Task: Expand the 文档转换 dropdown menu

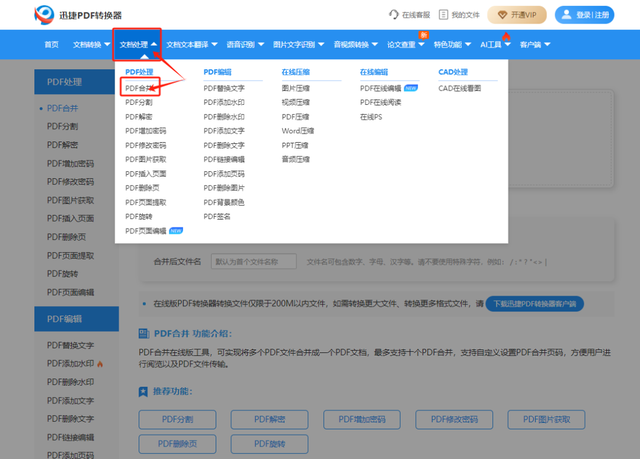Action: [91, 44]
